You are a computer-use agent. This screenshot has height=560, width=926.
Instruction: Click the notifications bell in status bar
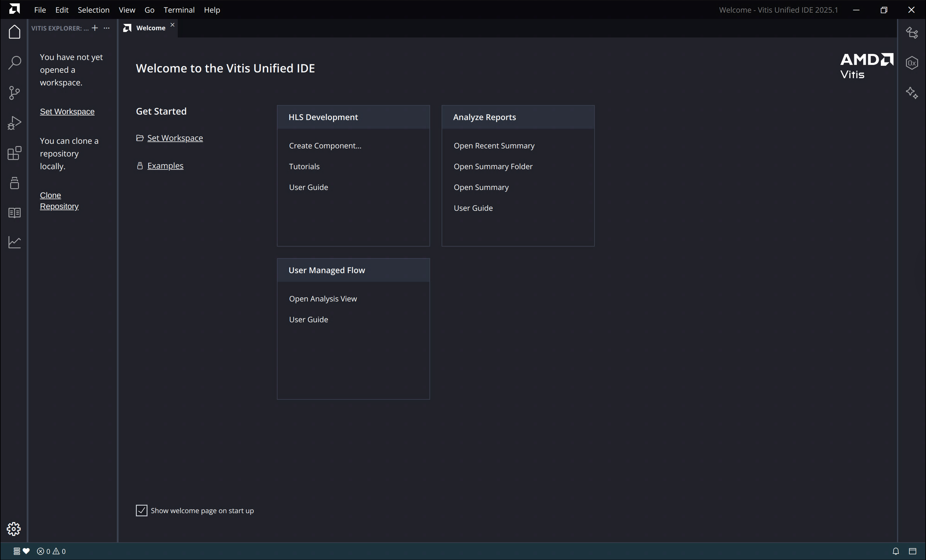(896, 551)
